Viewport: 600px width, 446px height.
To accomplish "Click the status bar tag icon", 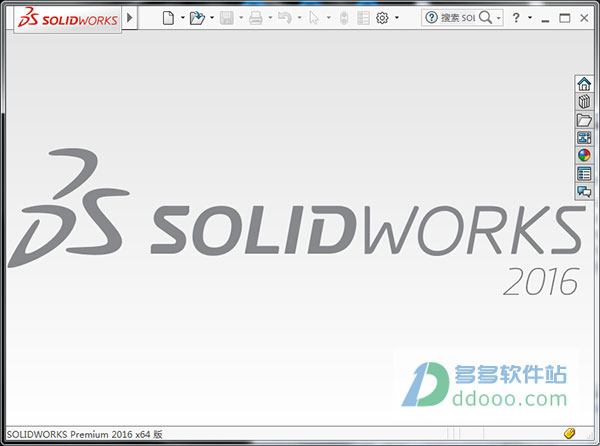I will [569, 433].
